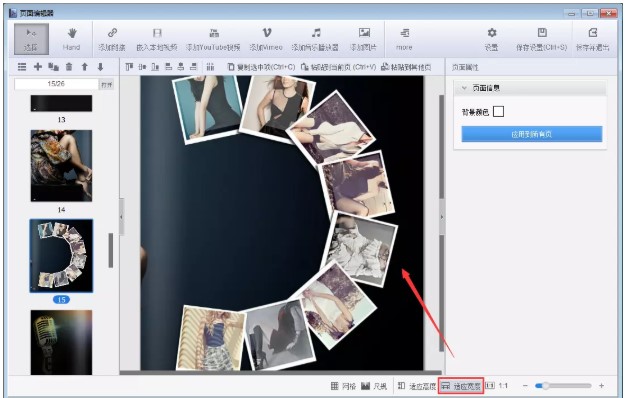
Task: Click the add music player note icon
Action: click(x=316, y=33)
